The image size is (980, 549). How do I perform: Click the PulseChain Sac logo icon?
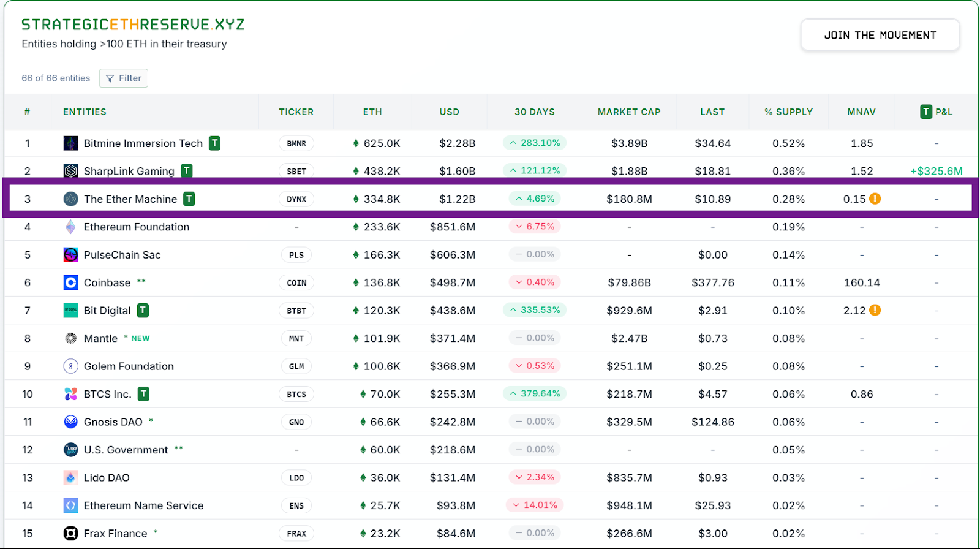[x=71, y=255]
